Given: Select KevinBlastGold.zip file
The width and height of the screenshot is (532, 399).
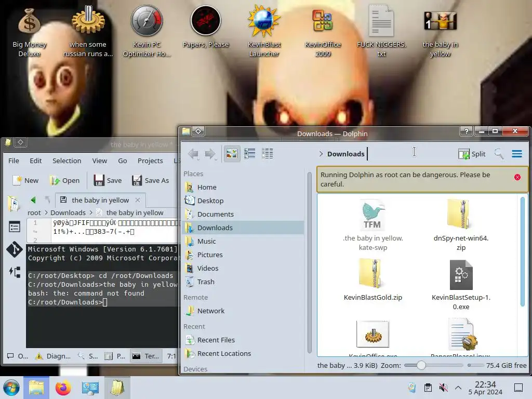Looking at the screenshot, I should click(373, 280).
